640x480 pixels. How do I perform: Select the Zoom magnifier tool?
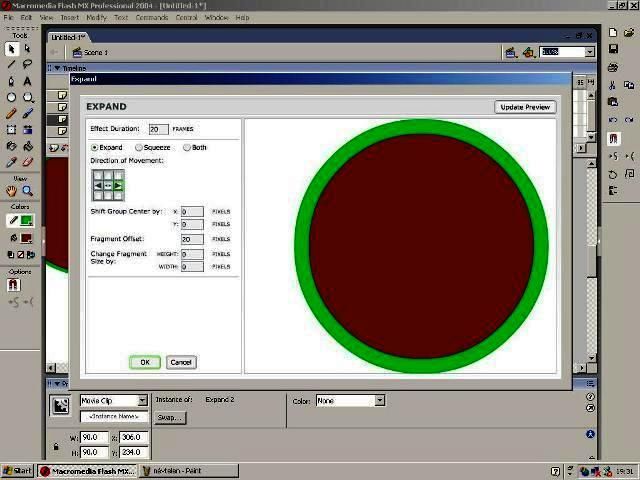tap(27, 191)
